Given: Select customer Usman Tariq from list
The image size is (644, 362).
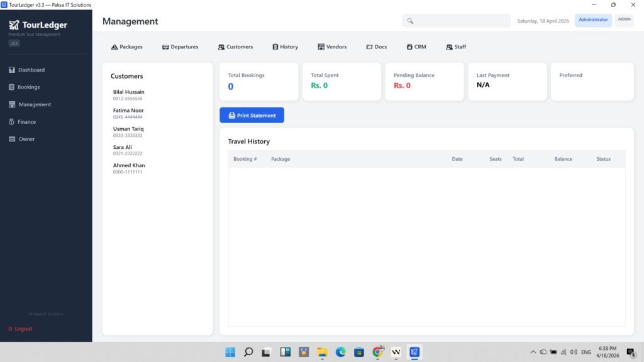Looking at the screenshot, I should click(x=128, y=132).
